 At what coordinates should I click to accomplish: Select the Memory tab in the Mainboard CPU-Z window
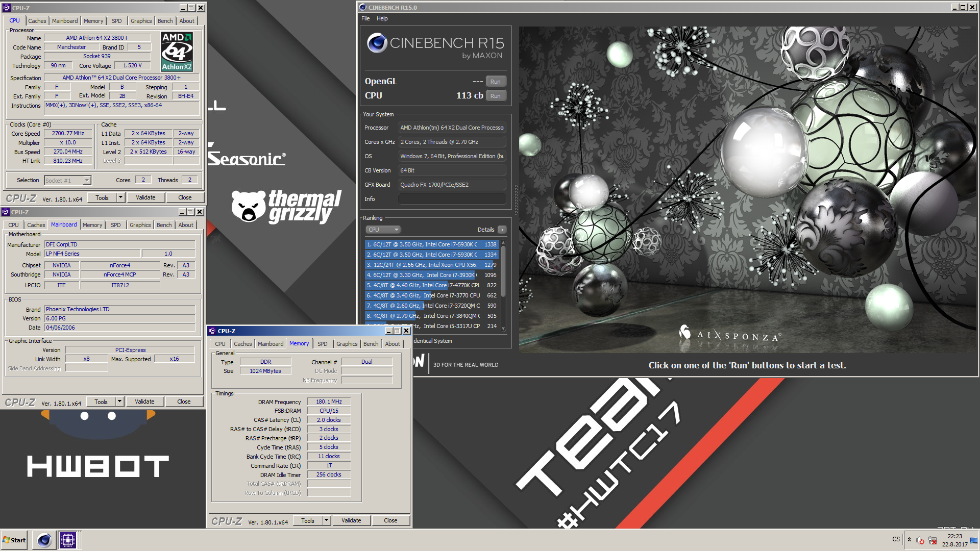[92, 225]
